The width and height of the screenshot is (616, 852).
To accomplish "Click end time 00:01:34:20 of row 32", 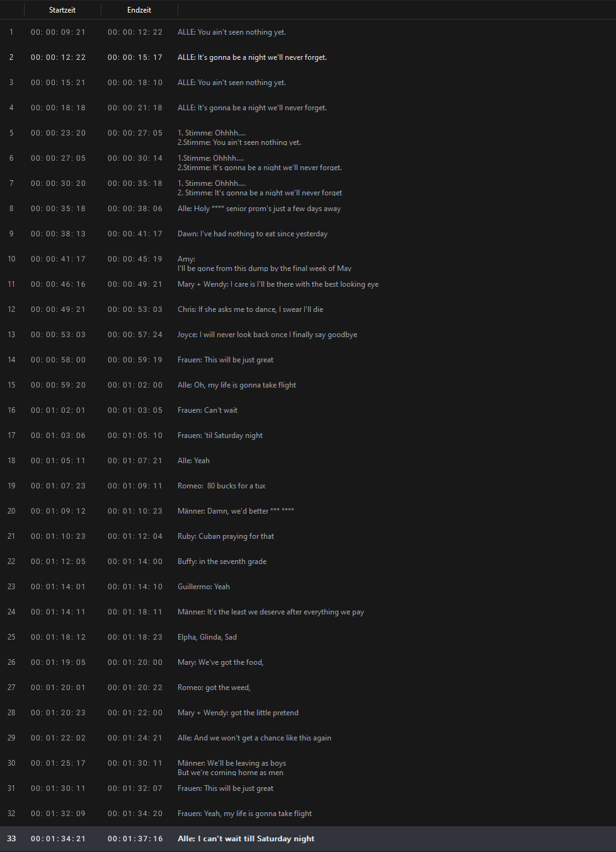I will point(135,814).
